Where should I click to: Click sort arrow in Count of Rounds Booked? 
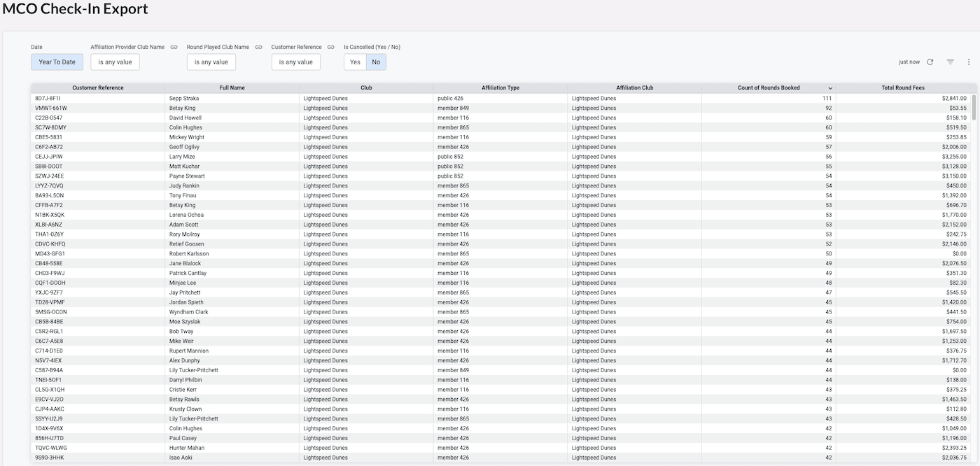point(830,88)
